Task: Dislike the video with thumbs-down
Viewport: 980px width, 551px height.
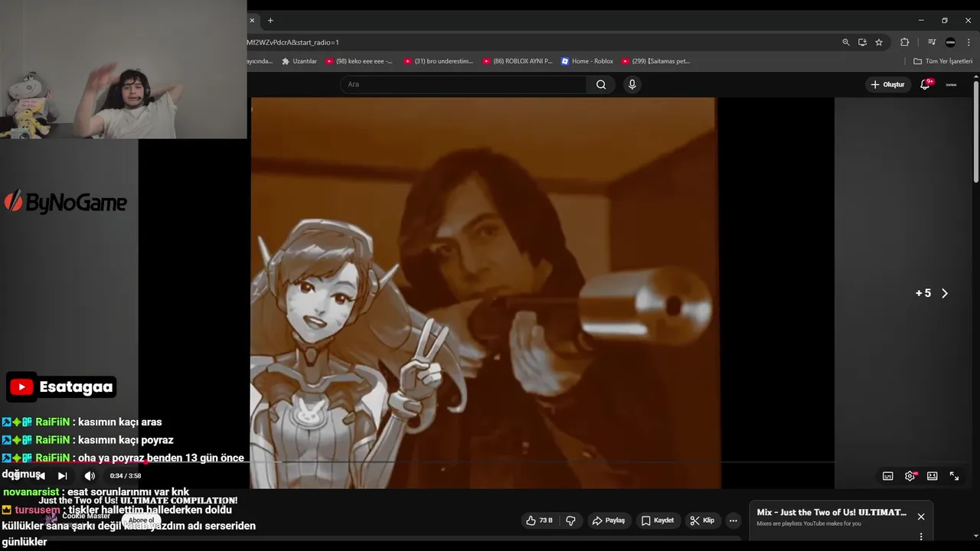Action: click(571, 520)
